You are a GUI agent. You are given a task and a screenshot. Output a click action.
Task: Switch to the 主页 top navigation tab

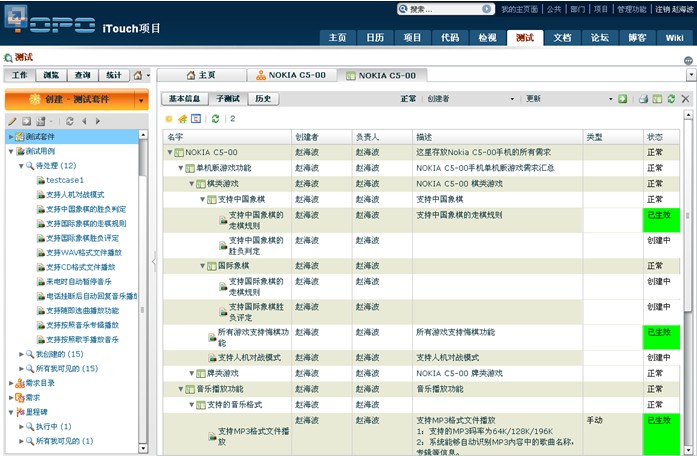pyautogui.click(x=337, y=37)
